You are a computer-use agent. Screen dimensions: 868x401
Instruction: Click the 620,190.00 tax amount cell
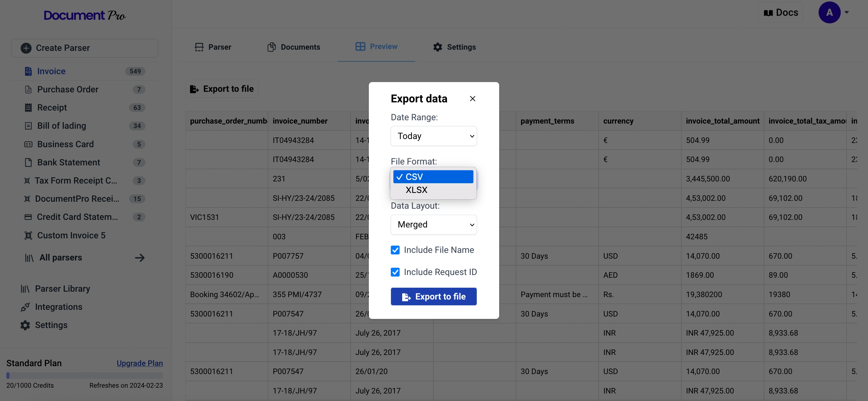[x=805, y=179]
